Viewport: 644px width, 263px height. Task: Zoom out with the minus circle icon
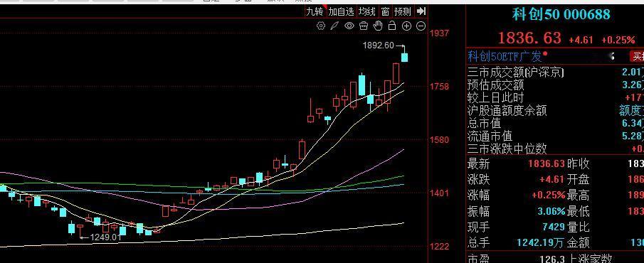click(x=421, y=26)
